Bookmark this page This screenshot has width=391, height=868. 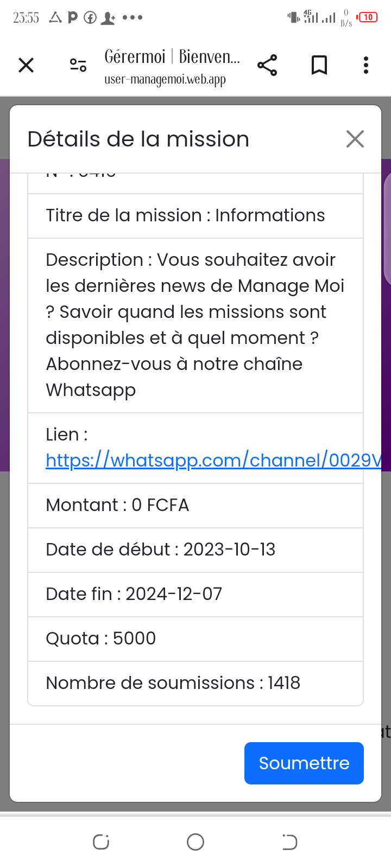tap(319, 66)
